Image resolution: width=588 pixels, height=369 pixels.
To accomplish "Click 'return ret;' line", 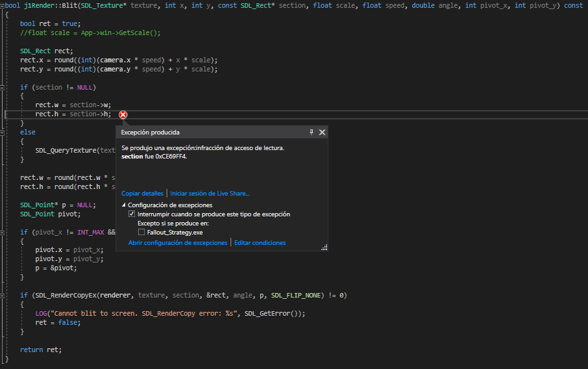I will point(41,350).
